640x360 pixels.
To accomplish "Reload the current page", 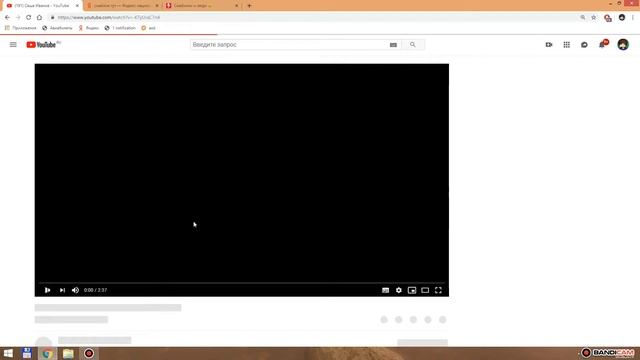I will click(29, 18).
